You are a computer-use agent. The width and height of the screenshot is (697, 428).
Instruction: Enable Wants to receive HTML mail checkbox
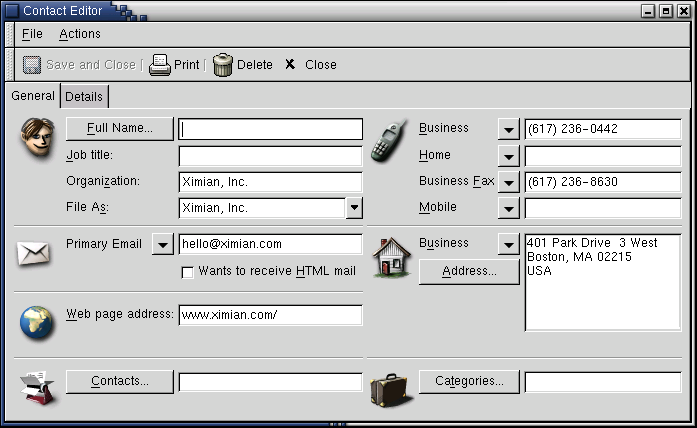pyautogui.click(x=187, y=272)
